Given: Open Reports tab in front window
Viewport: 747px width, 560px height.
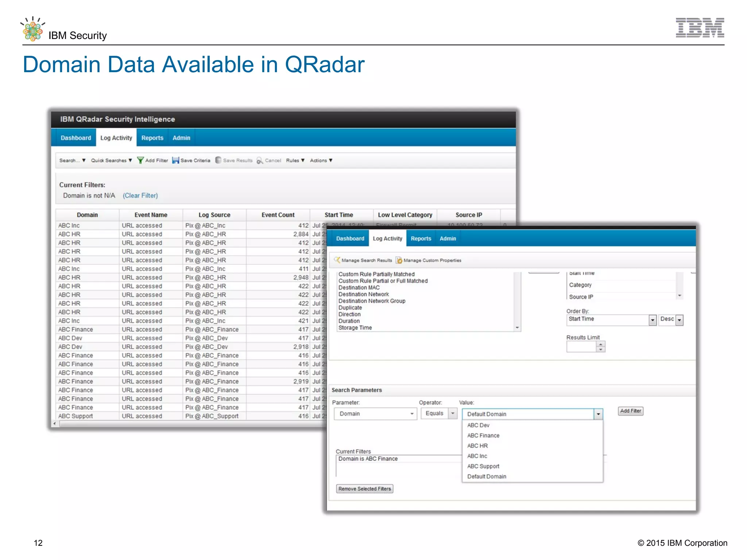Looking at the screenshot, I should (x=421, y=238).
